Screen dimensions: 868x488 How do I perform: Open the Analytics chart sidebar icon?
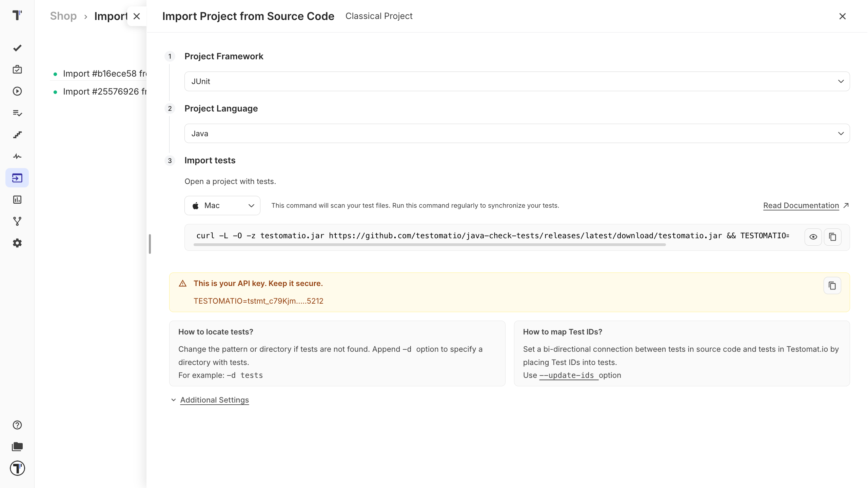pyautogui.click(x=17, y=200)
